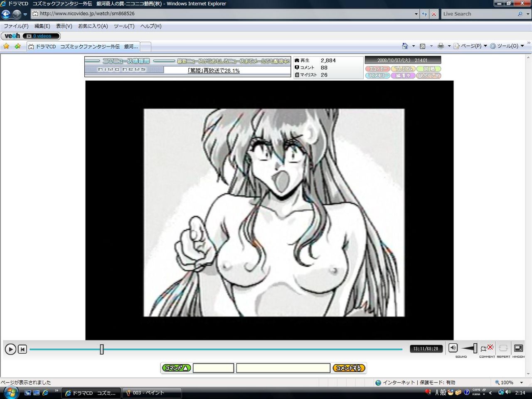The image size is (532, 399).
Task: Open the ヘルプ(H) menu
Action: 151,26
